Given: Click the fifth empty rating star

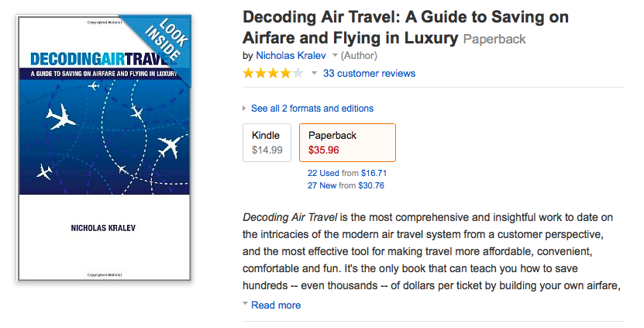Looking at the screenshot, I should (x=298, y=74).
